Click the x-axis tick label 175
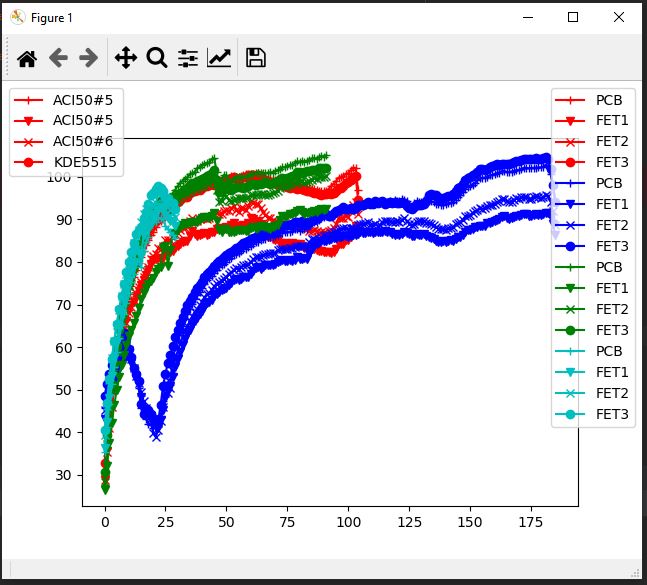This screenshot has height=585, width=647. click(531, 522)
